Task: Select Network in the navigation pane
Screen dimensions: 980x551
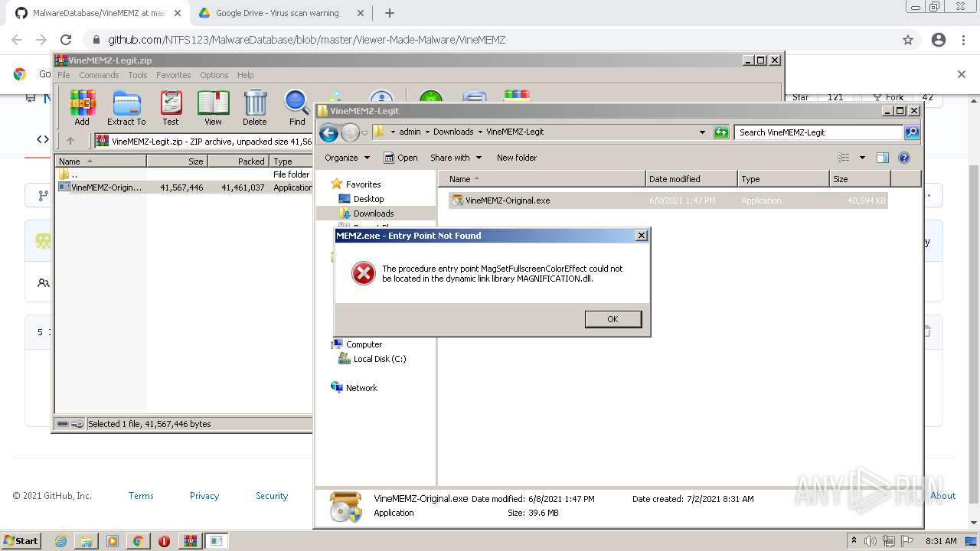Action: 361,388
